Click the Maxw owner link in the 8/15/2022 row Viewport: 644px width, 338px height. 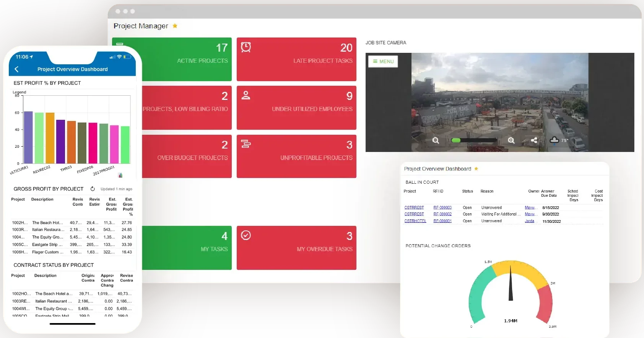pos(530,207)
